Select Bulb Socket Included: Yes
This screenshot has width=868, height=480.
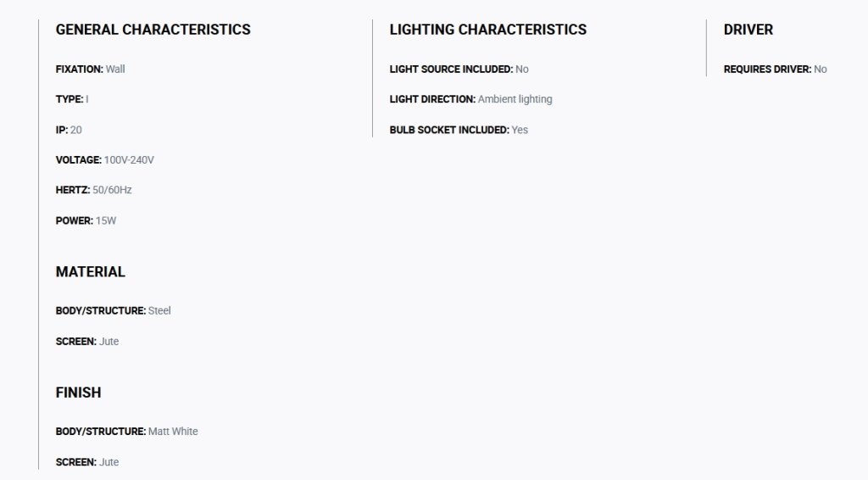tap(459, 130)
